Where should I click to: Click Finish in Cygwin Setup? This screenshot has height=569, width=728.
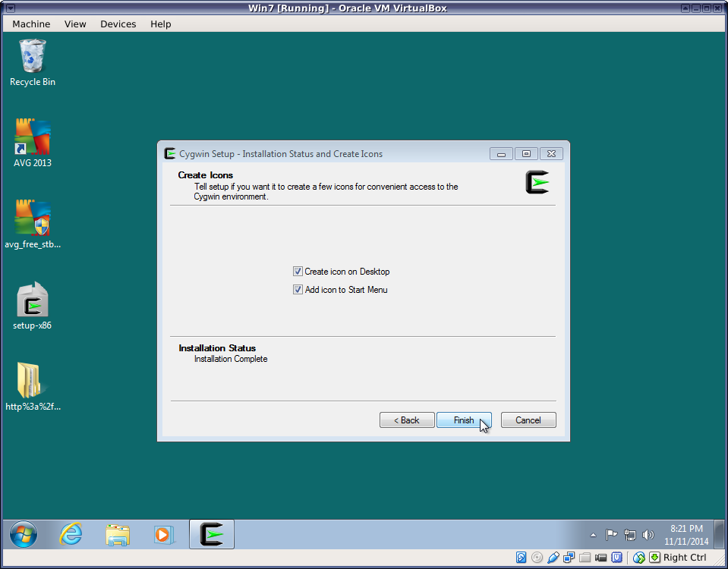point(464,420)
